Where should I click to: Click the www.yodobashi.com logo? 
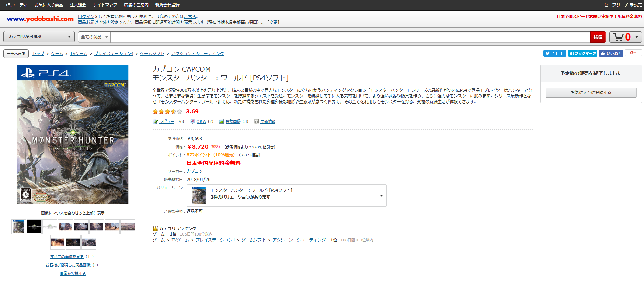(40, 19)
